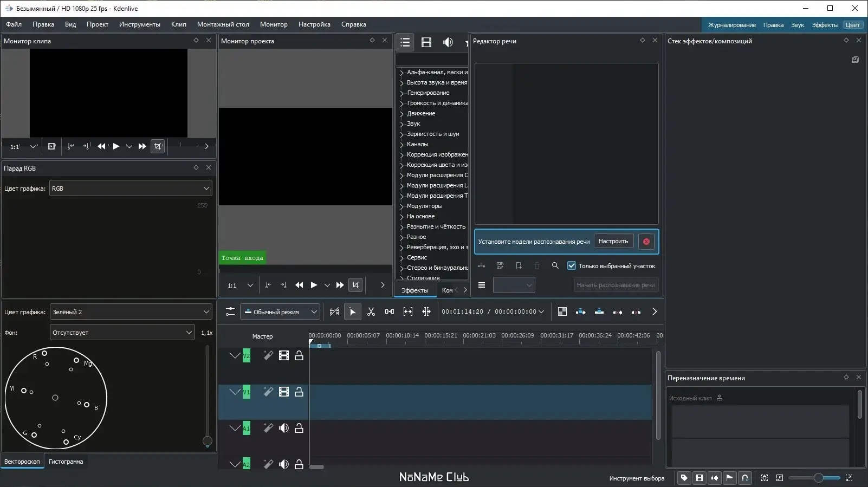Screen dimensions: 868x487
Task: Click the red error icon in speech editor
Action: point(646,242)
